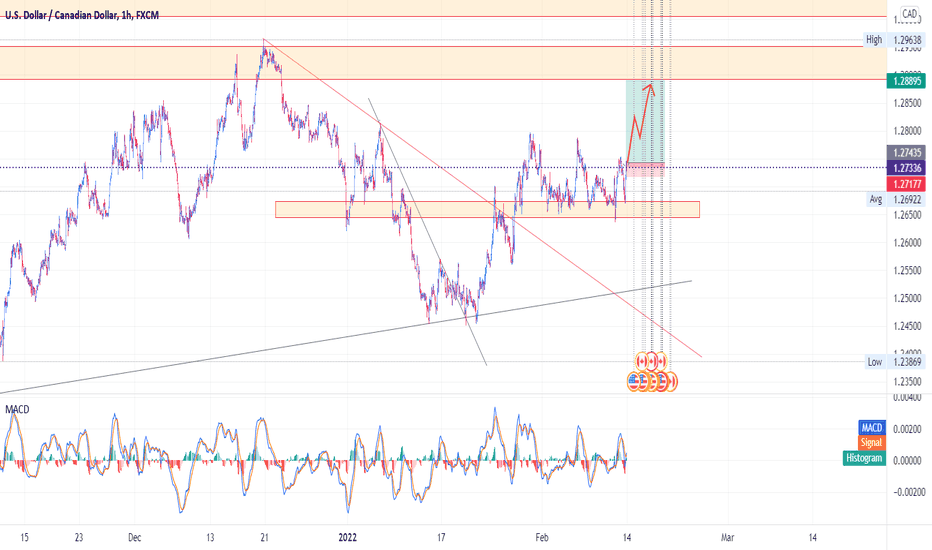Viewport: 932px width, 550px height.
Task: Click the green 1.28895 target price label
Action: pos(906,81)
